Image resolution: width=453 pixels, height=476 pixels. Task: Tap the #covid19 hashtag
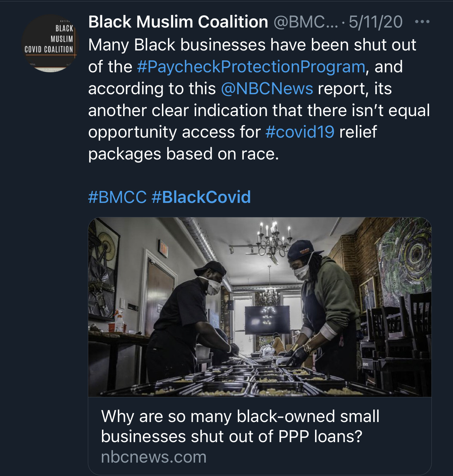tap(300, 132)
